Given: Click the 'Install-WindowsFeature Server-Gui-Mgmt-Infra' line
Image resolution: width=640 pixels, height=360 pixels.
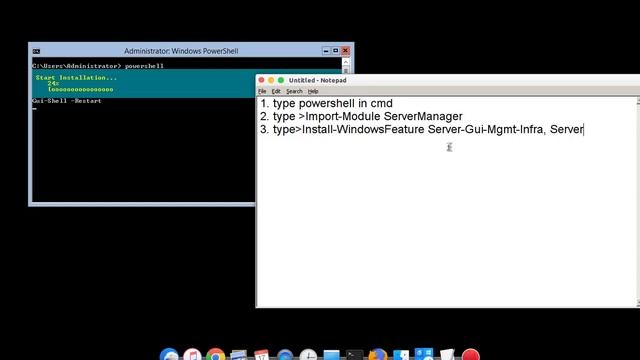Looking at the screenshot, I should pos(422,129).
